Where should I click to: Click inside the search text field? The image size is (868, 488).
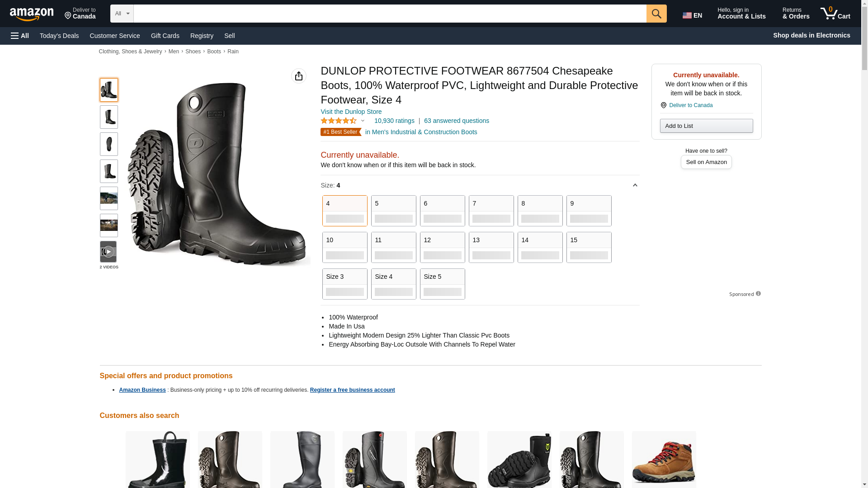(389, 14)
